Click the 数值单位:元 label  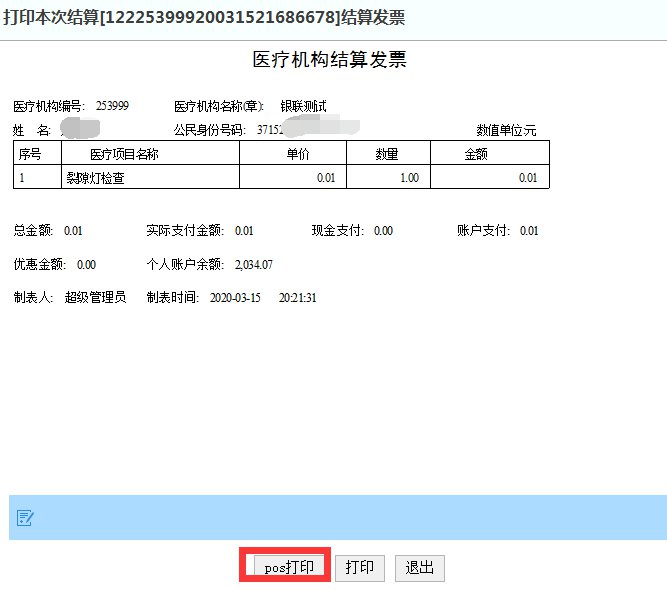[506, 130]
